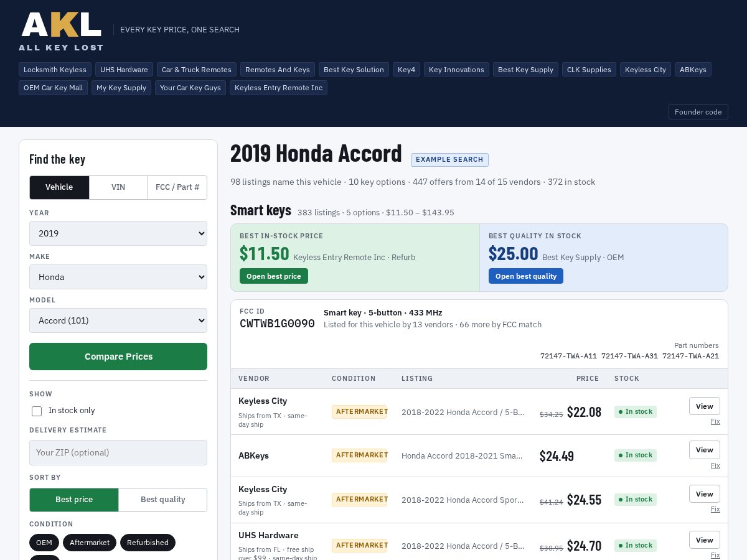This screenshot has height=560, width=747.
Task: Click the PRICE column header
Action: click(x=588, y=378)
